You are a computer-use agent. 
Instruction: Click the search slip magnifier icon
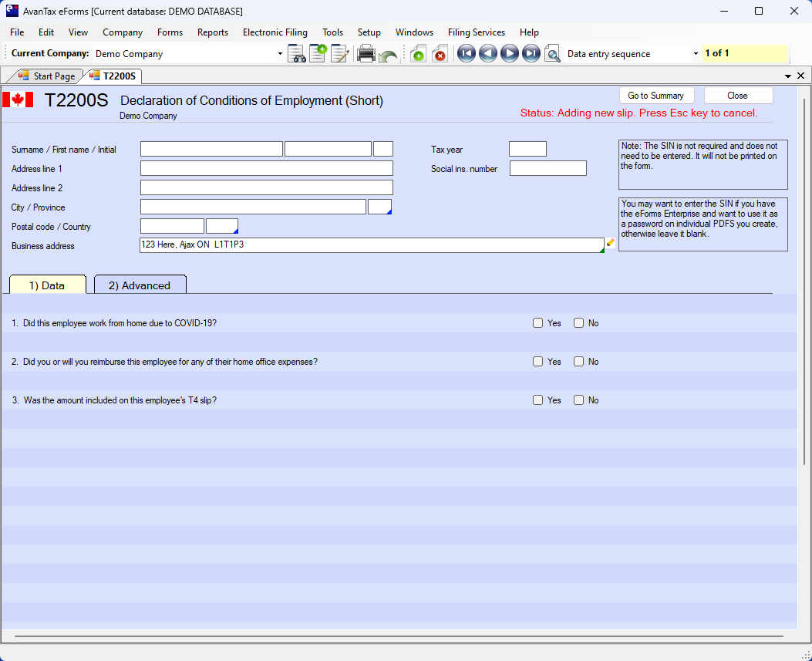click(x=553, y=53)
